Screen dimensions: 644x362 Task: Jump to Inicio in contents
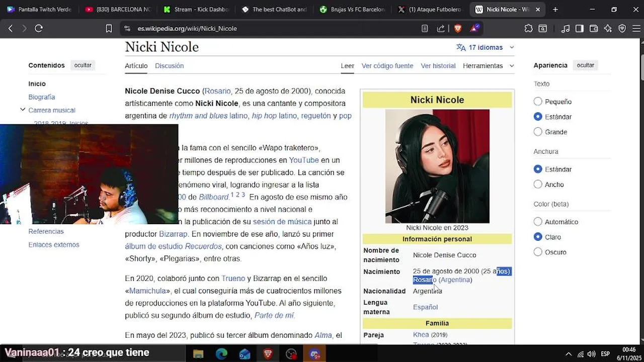pyautogui.click(x=37, y=84)
